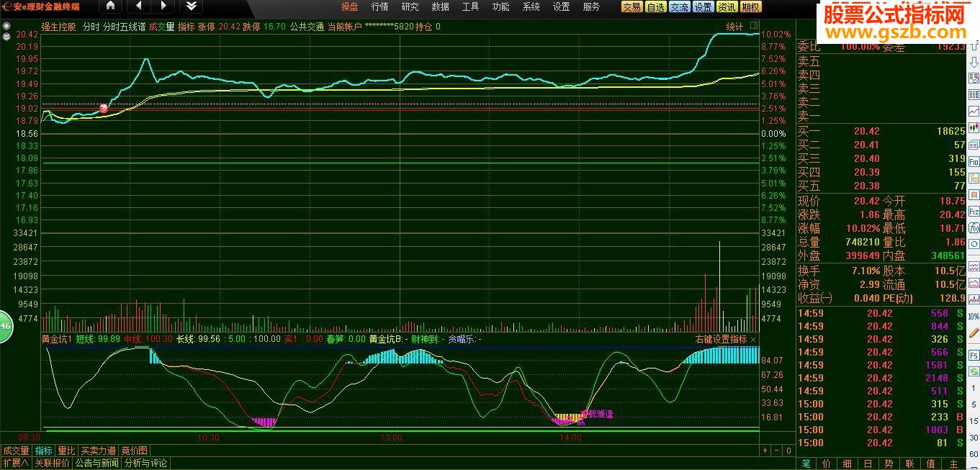Click the minus zoom button at chart bottom
The height and width of the screenshot is (470, 980).
[x=777, y=451]
